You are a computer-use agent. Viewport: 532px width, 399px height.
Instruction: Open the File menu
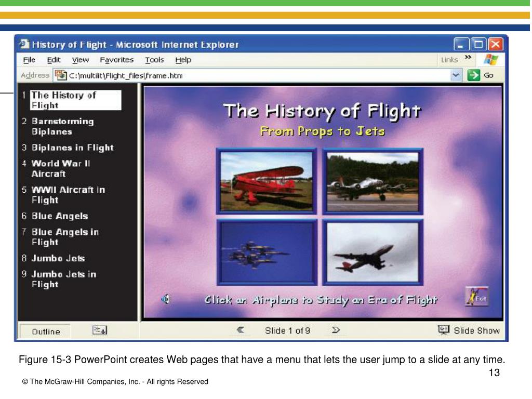click(x=29, y=60)
